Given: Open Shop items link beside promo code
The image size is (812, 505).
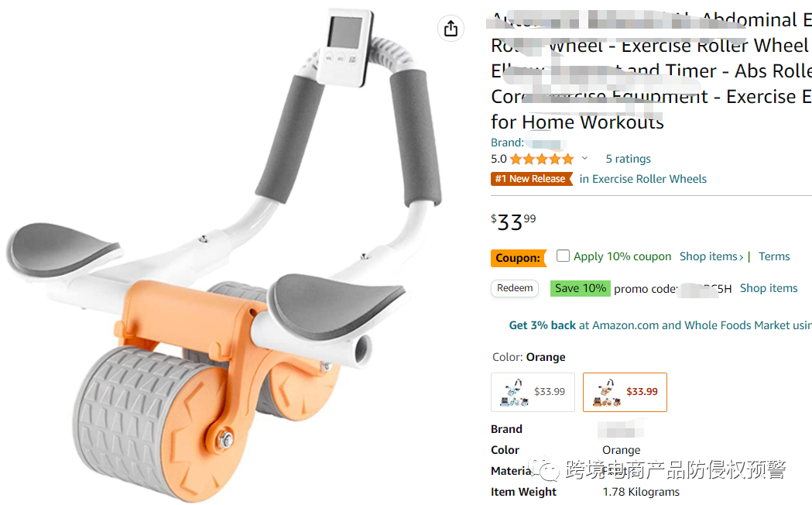Looking at the screenshot, I should (x=769, y=288).
